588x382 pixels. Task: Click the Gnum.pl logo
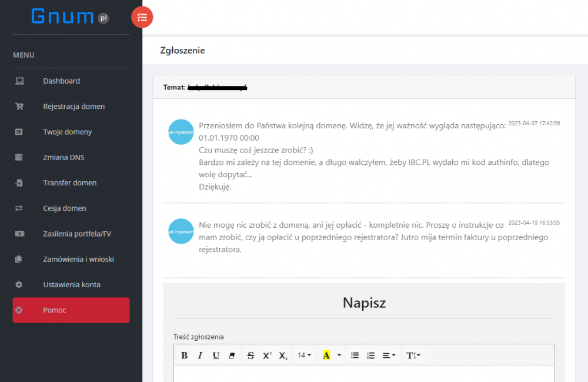[x=70, y=16]
